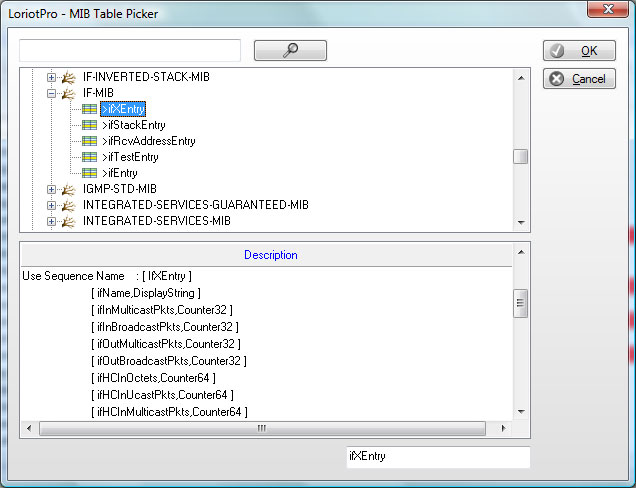Click description vertical scrollbar thumb

coord(521,303)
